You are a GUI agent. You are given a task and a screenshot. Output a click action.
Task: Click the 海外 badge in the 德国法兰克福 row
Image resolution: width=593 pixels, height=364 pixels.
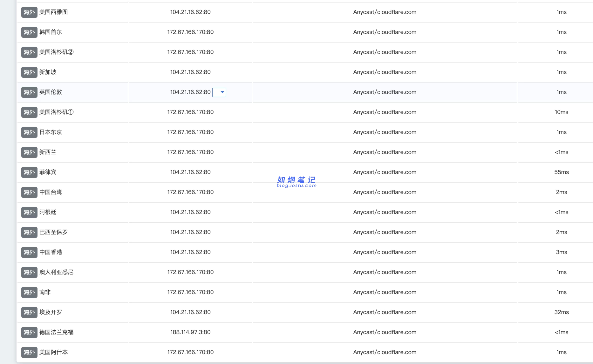click(29, 333)
